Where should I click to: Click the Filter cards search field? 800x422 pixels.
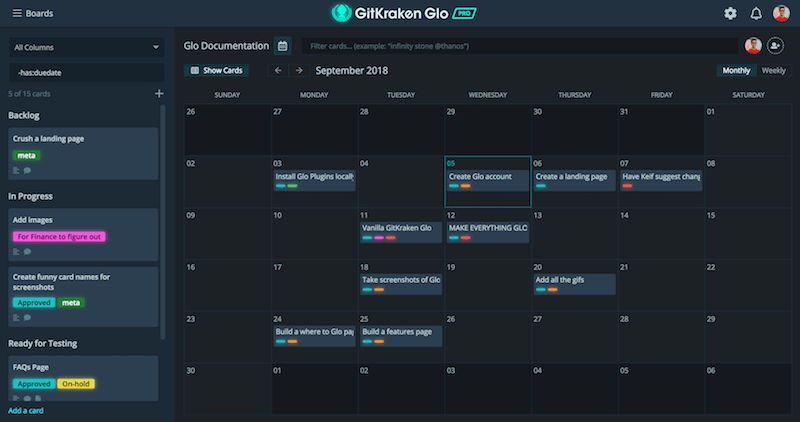520,46
